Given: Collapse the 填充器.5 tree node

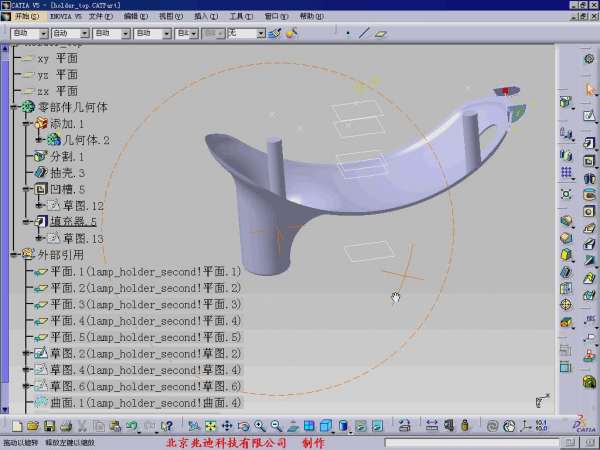Looking at the screenshot, I should click(26, 222).
